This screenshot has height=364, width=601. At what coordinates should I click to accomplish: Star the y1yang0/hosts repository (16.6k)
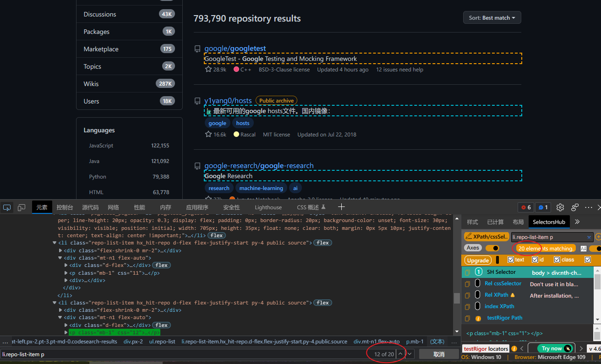point(208,135)
